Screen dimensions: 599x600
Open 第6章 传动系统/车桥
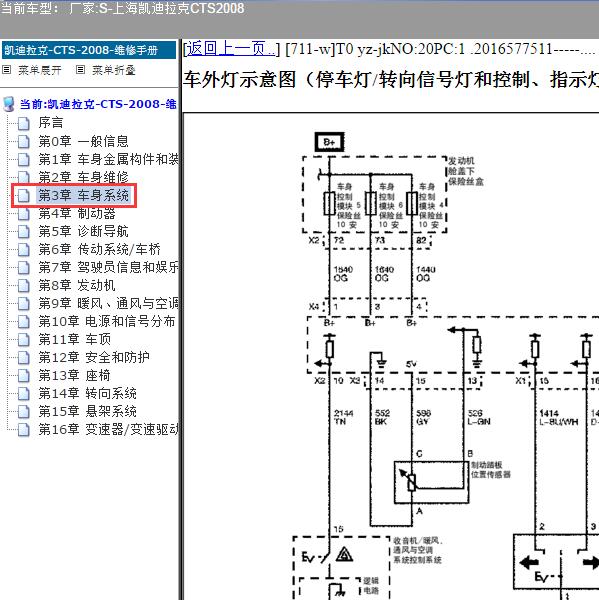pyautogui.click(x=100, y=249)
